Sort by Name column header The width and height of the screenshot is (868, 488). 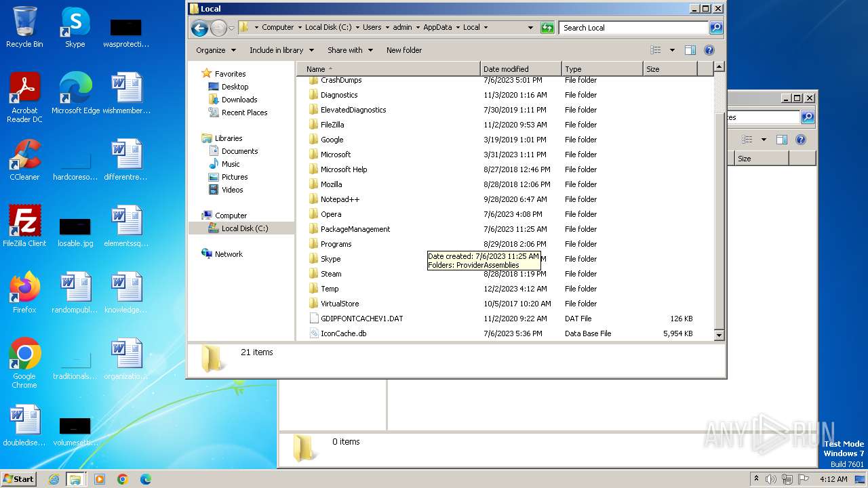(388, 69)
